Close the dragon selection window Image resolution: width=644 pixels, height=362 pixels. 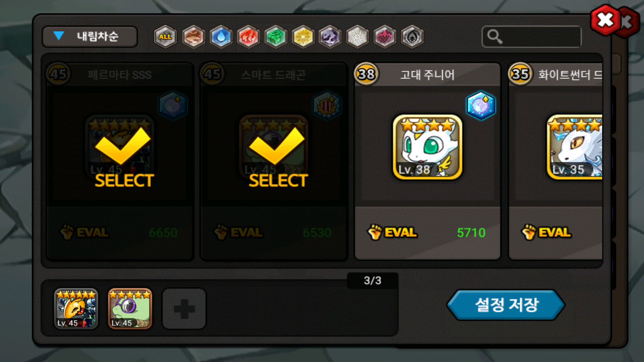pyautogui.click(x=605, y=20)
